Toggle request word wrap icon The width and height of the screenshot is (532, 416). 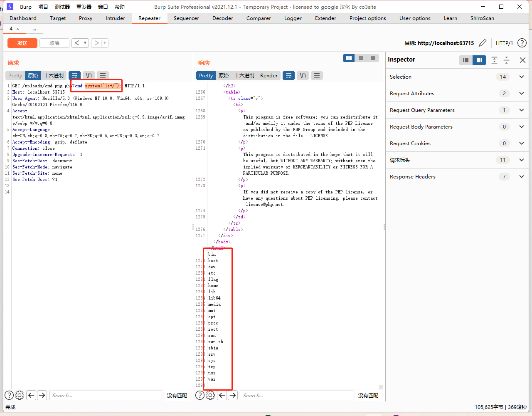pyautogui.click(x=75, y=75)
